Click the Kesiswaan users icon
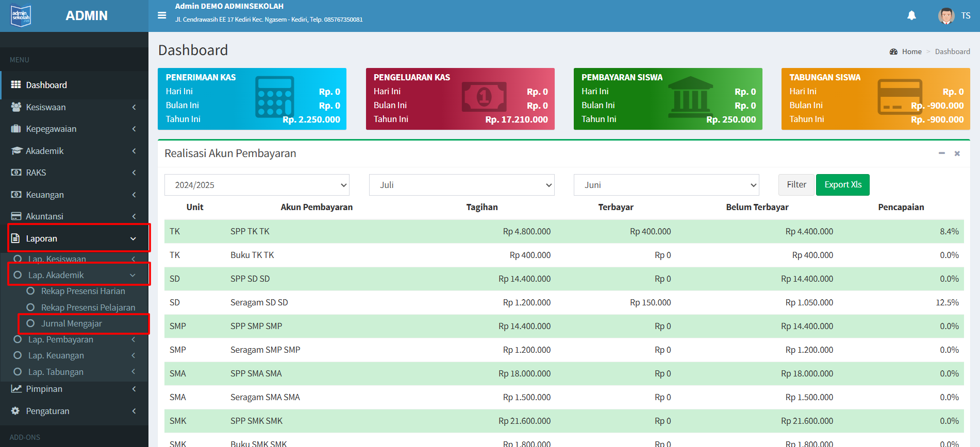This screenshot has width=980, height=447. [x=16, y=107]
